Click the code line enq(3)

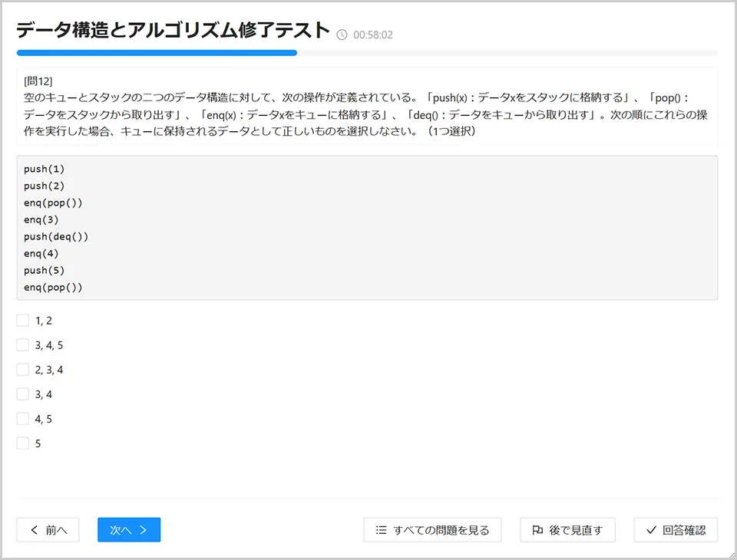point(41,219)
